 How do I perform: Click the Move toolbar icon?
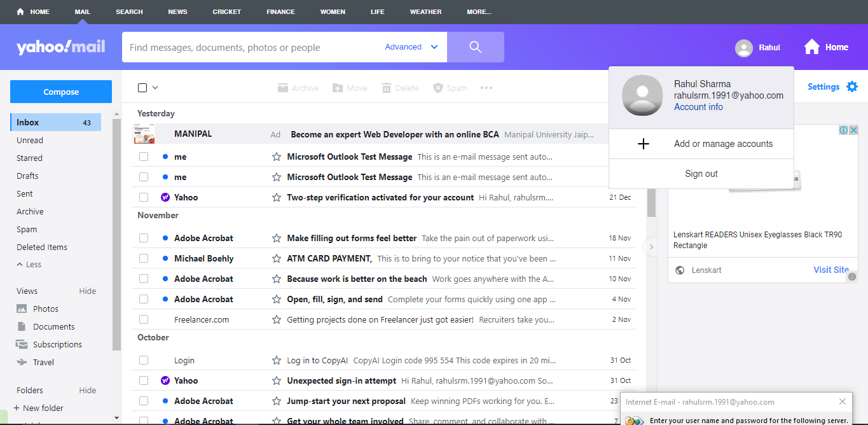point(338,88)
